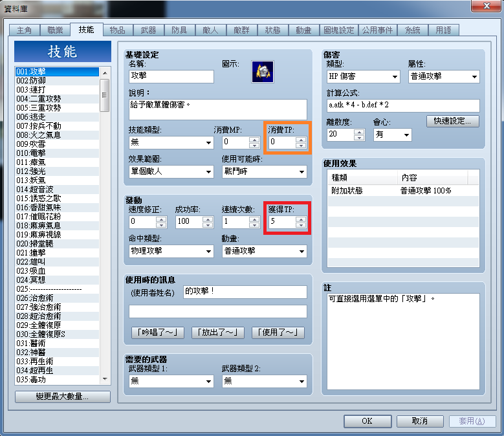The width and height of the screenshot is (504, 436).
Task: Decrease 消費MP with the down arrow
Action: pos(254,146)
